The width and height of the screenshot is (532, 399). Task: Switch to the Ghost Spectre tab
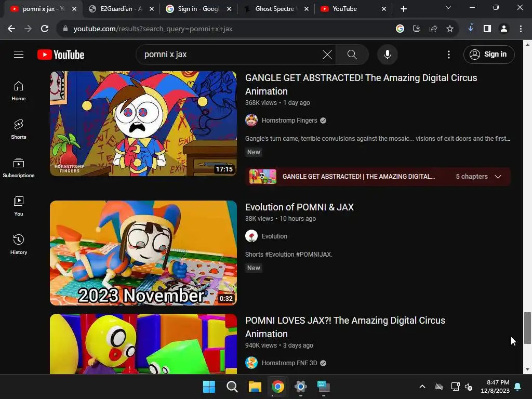[x=276, y=9]
